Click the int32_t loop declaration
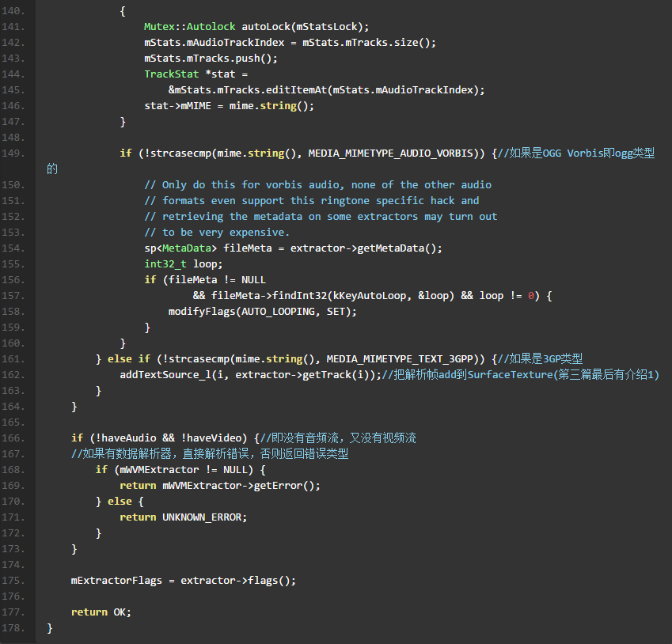The image size is (672, 644). (184, 264)
